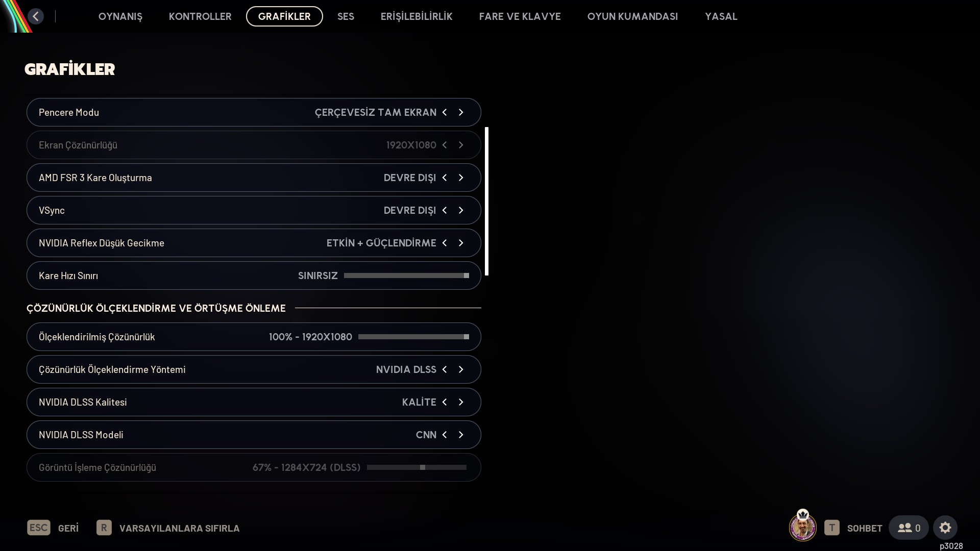Go to FARE VE KLAVYE tab

520,16
